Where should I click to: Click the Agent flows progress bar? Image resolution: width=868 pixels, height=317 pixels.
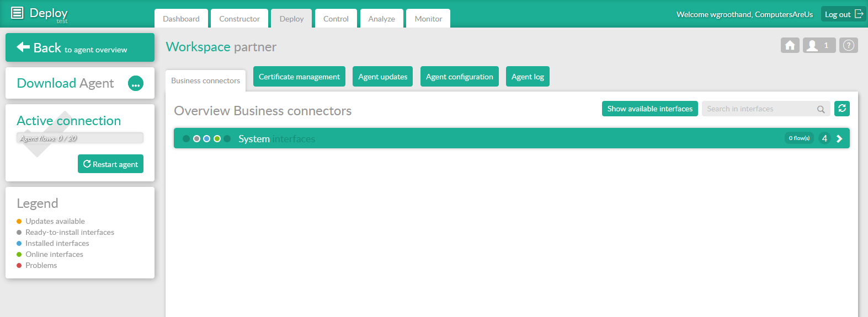(80, 138)
